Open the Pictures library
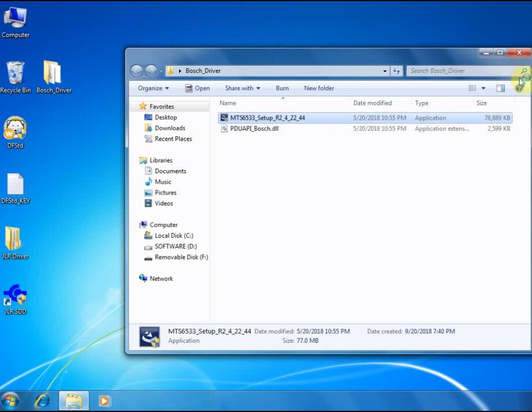532x412 pixels. (161, 193)
